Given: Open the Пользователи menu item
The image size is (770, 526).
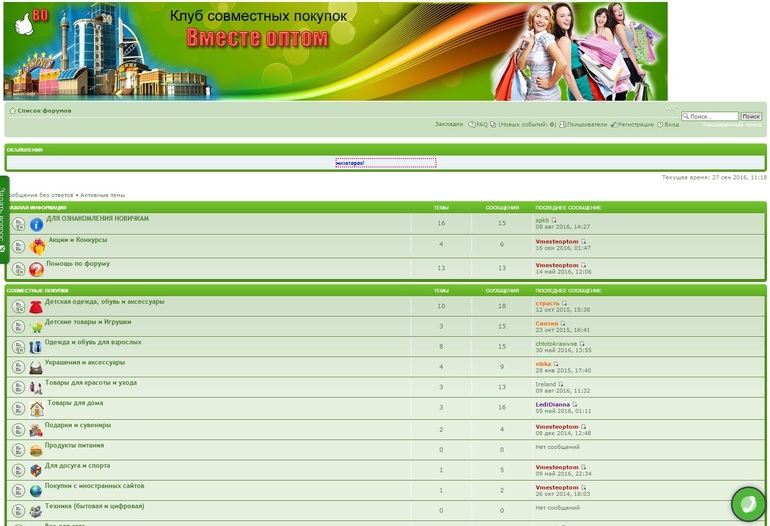Looking at the screenshot, I should coord(586,125).
